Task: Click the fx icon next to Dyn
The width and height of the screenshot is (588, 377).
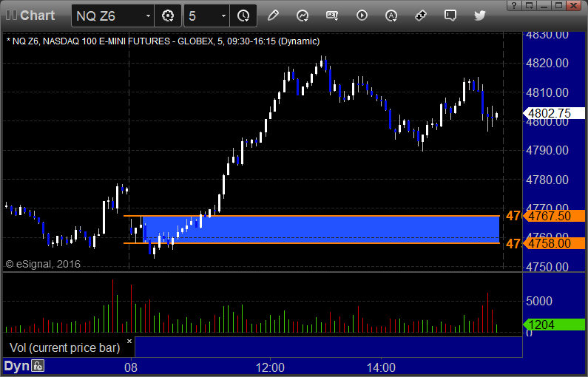Action: coord(38,365)
